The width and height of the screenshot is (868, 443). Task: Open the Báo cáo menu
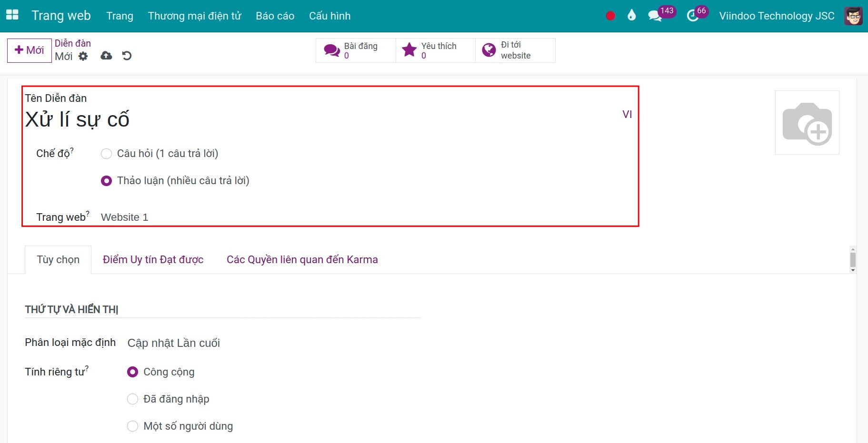(275, 16)
